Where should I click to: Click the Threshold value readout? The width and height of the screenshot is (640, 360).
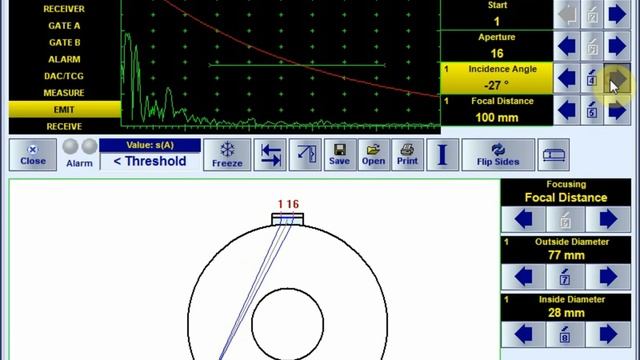pyautogui.click(x=150, y=161)
